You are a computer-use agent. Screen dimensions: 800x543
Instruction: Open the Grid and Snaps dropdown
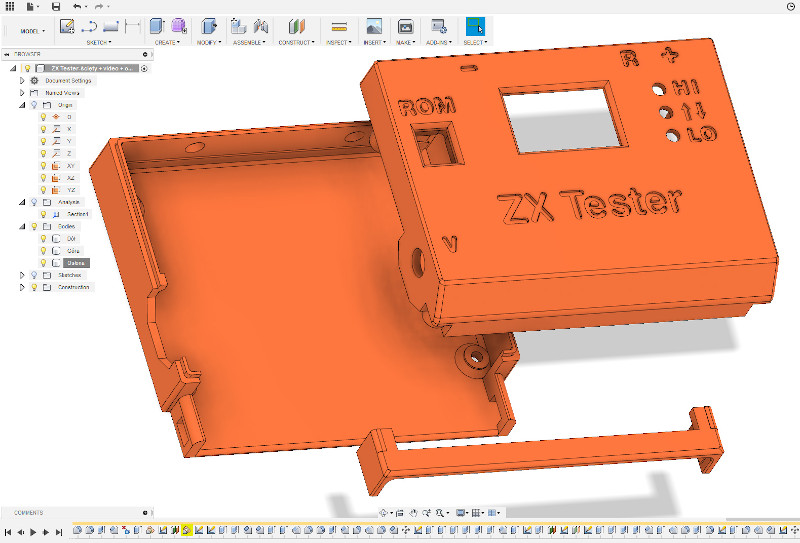tap(478, 513)
